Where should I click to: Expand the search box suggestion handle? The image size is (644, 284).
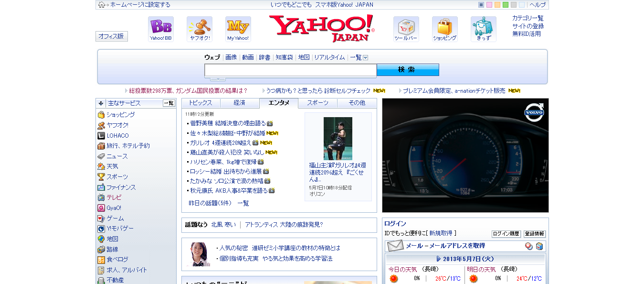(x=218, y=79)
